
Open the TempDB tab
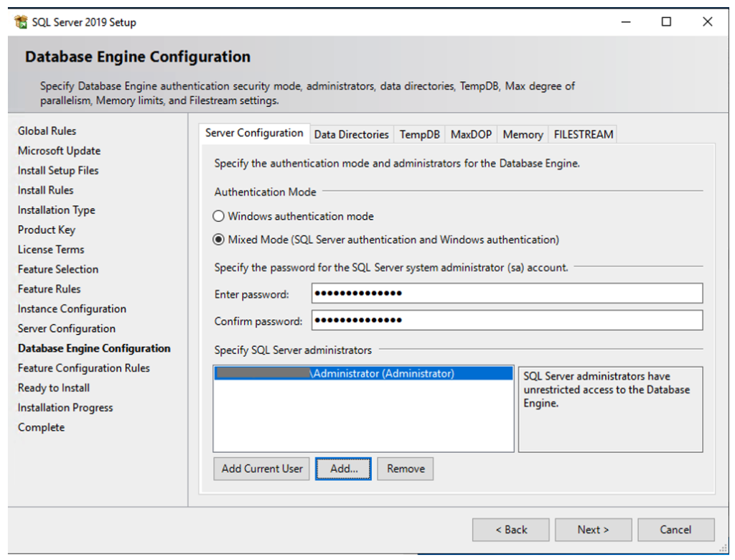click(x=419, y=134)
